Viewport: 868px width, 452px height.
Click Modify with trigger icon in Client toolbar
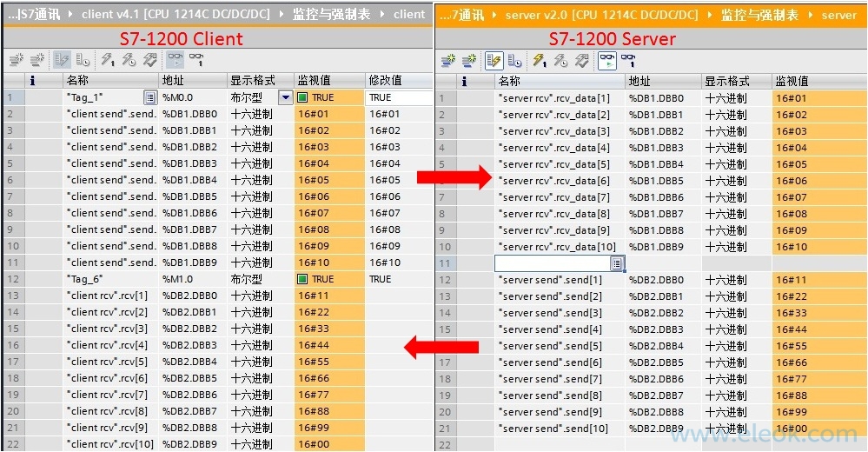pyautogui.click(x=129, y=60)
